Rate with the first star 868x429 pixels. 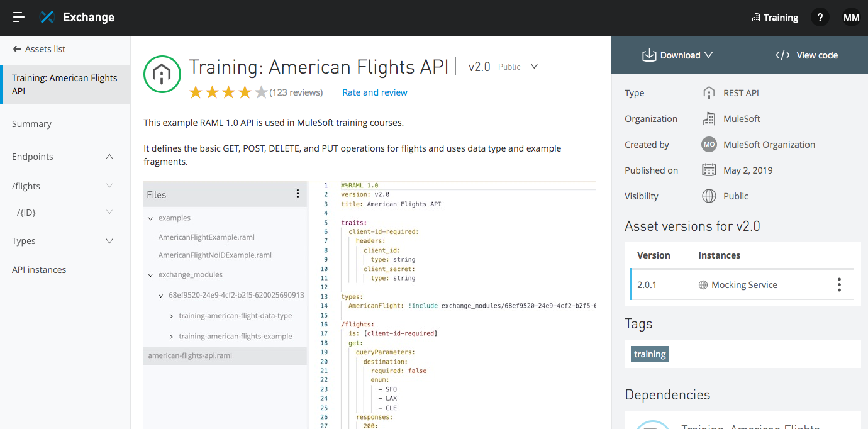pyautogui.click(x=196, y=92)
